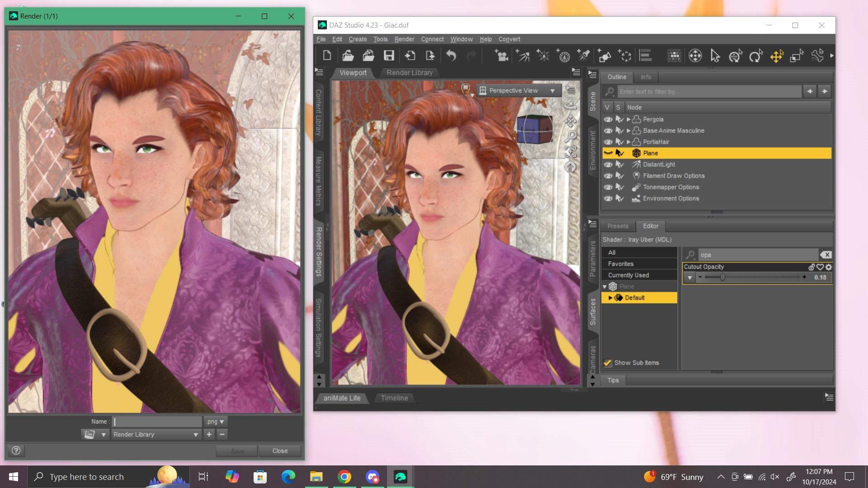The width and height of the screenshot is (868, 488).
Task: Open the Render menu
Action: pos(404,39)
